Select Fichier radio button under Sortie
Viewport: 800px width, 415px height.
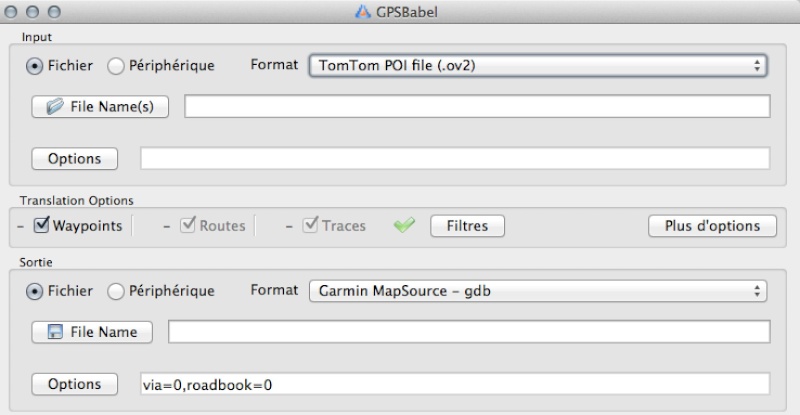34,291
